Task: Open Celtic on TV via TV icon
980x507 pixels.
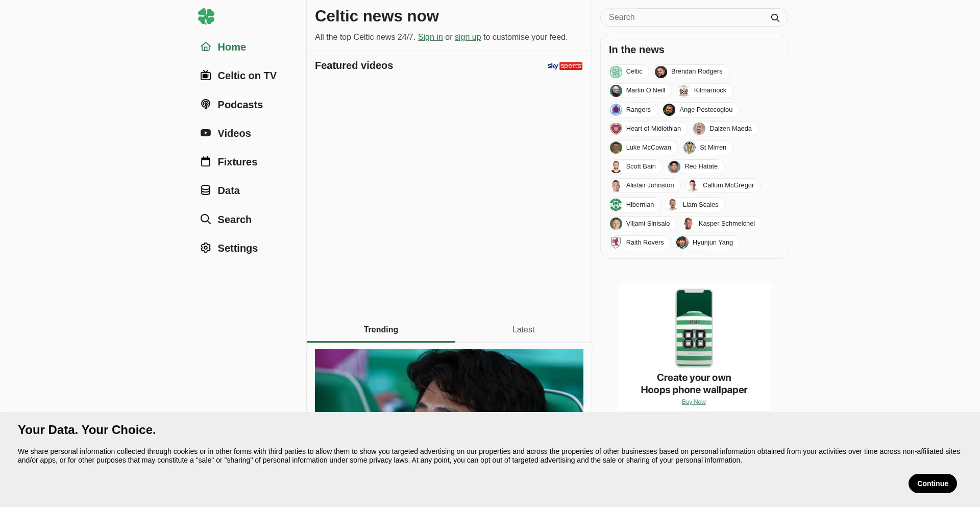Action: pos(206,76)
